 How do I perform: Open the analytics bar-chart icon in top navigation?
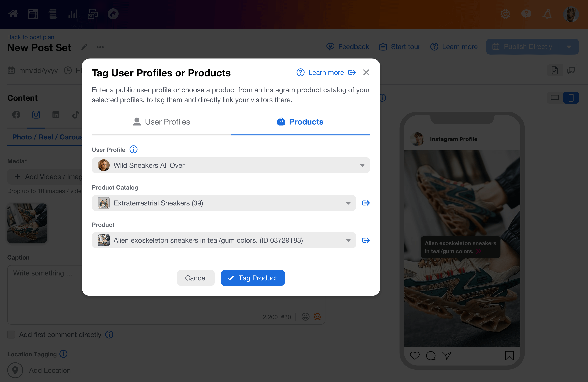(x=73, y=14)
